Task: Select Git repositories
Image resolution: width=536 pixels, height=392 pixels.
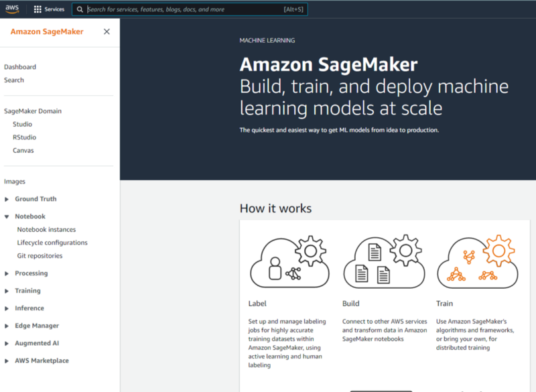Action: (x=40, y=255)
